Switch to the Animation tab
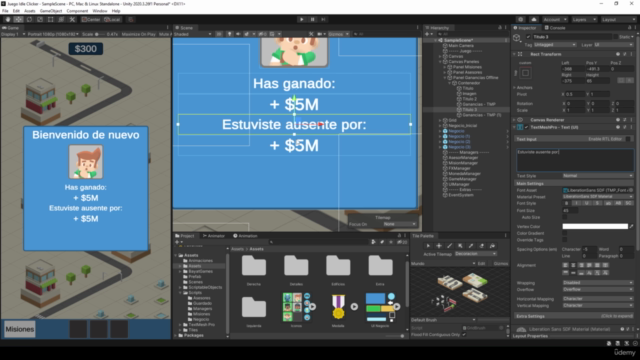The height and width of the screenshot is (360, 640). (x=245, y=236)
